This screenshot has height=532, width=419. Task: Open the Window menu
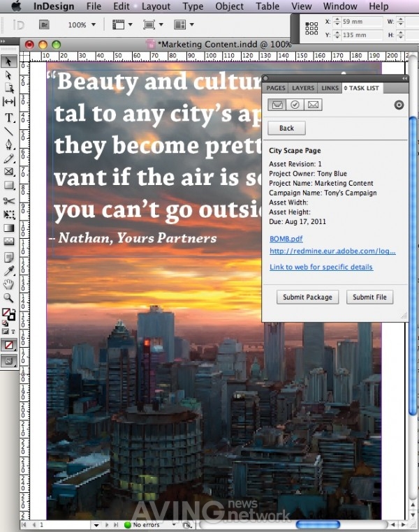(340, 6)
